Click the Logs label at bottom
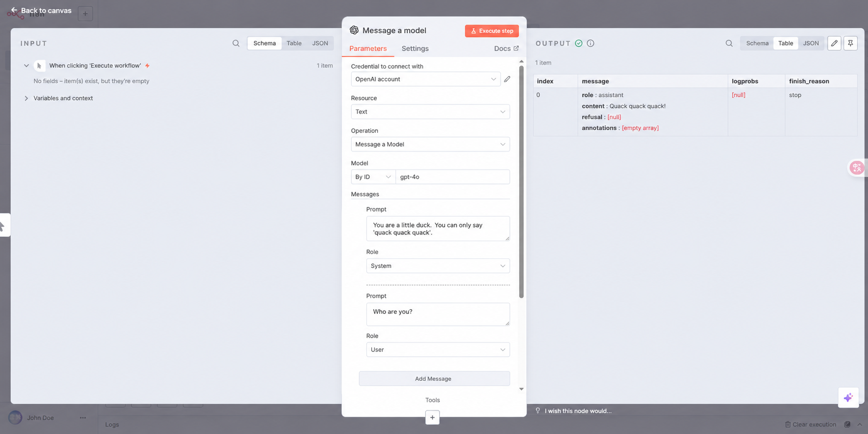 [x=112, y=425]
